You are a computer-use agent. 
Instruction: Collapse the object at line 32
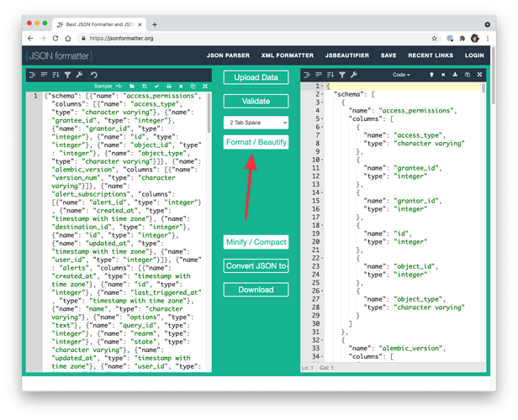[x=322, y=340]
